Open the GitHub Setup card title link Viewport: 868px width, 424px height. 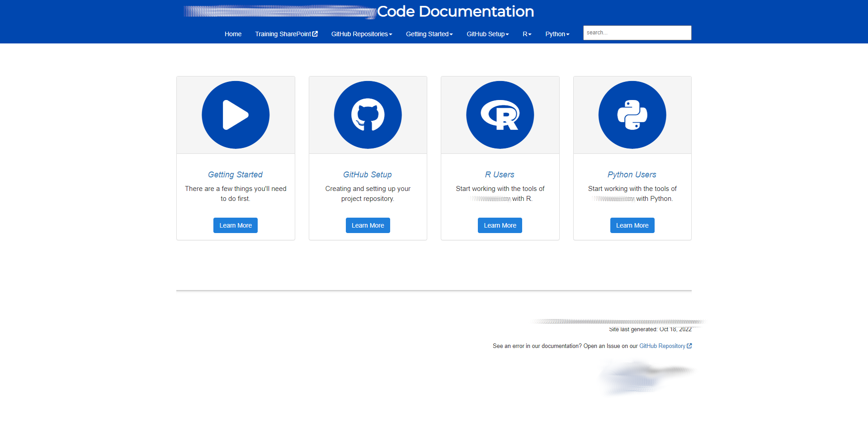click(368, 175)
